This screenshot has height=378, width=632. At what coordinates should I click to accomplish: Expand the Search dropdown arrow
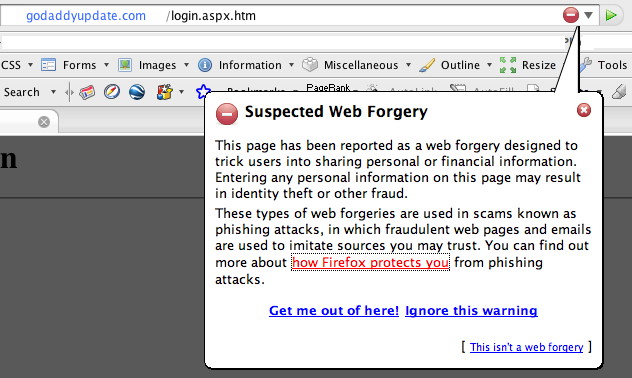click(x=53, y=92)
